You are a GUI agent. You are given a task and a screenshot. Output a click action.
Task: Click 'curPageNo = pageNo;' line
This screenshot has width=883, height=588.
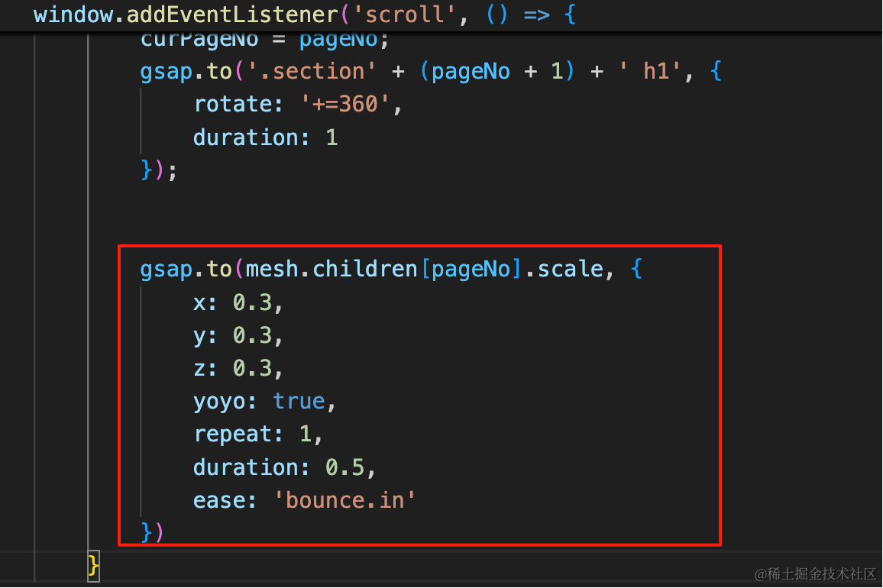click(x=265, y=40)
